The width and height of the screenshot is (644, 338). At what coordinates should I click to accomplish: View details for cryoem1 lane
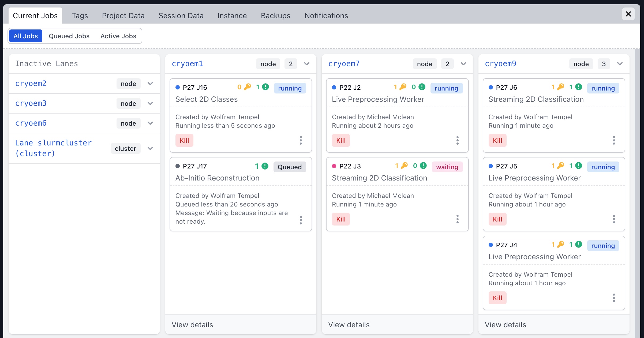192,325
